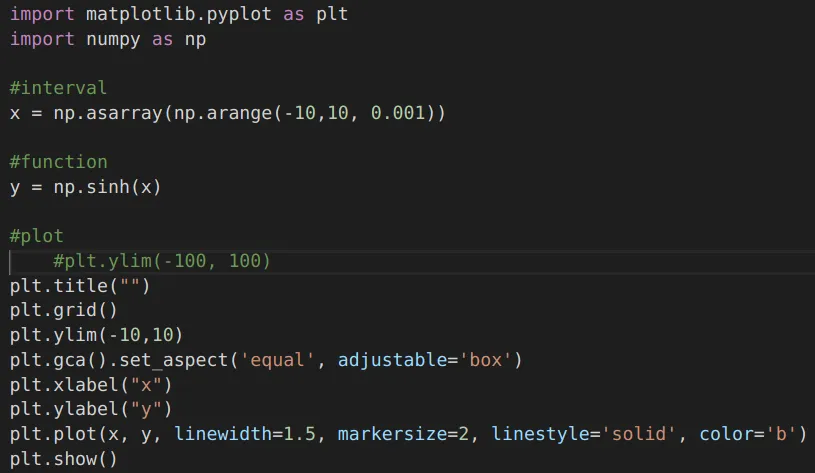The image size is (815, 473).
Task: Click the adjustable='box' argument
Action: coord(425,360)
